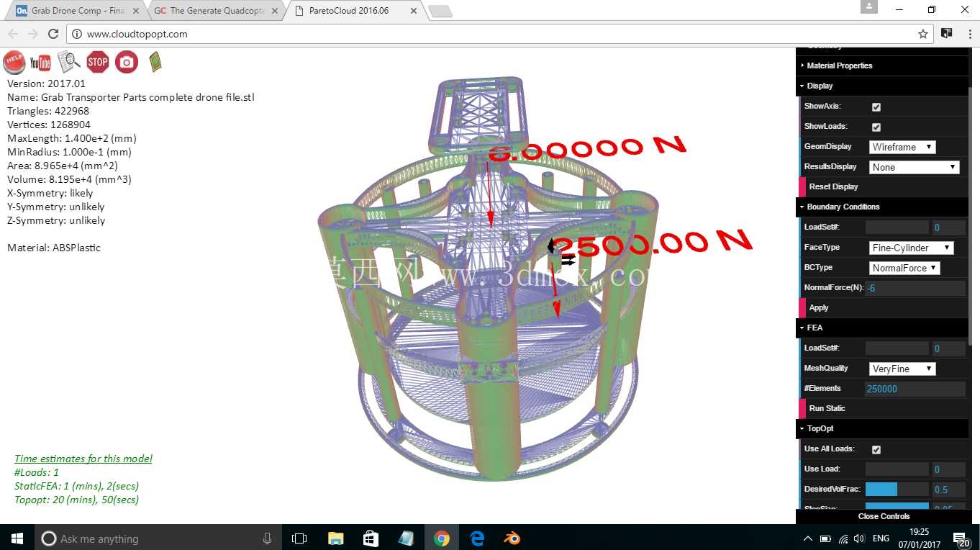The height and width of the screenshot is (550, 980).
Task: Click Apply under Boundary Conditions
Action: pos(884,307)
